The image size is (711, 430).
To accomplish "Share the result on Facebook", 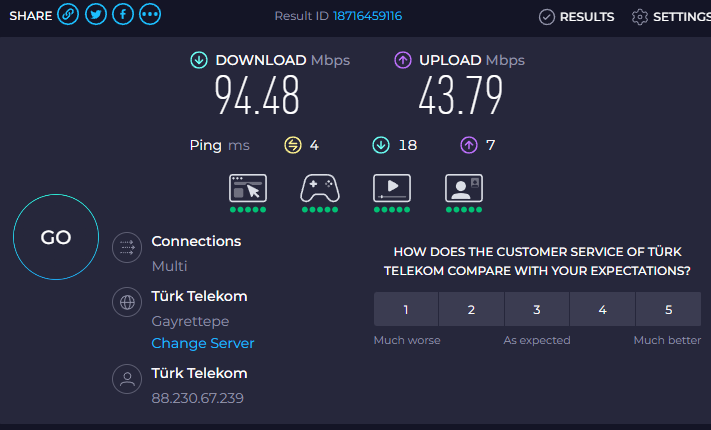I will pos(123,15).
